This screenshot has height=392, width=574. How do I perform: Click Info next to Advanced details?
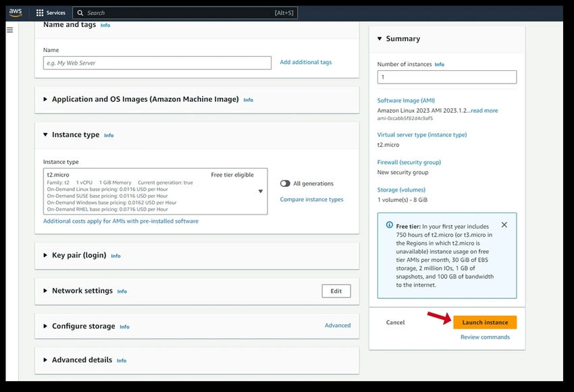click(122, 360)
